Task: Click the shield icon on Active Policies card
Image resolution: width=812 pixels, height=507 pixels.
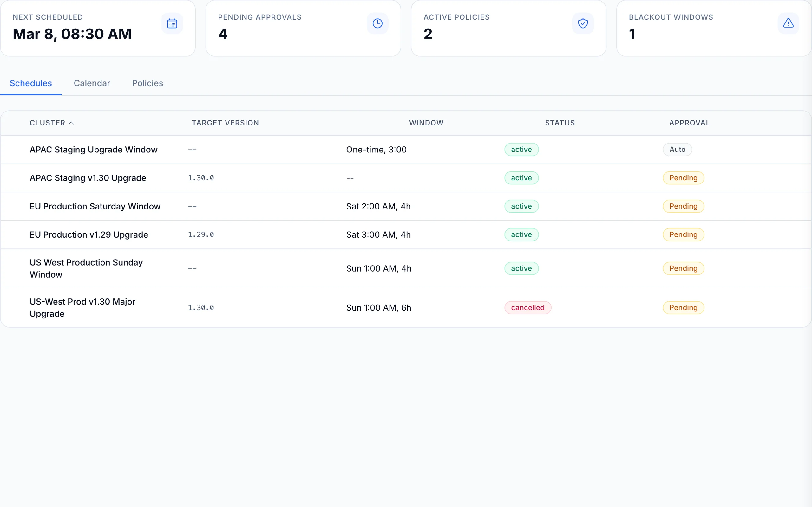Action: (583, 23)
